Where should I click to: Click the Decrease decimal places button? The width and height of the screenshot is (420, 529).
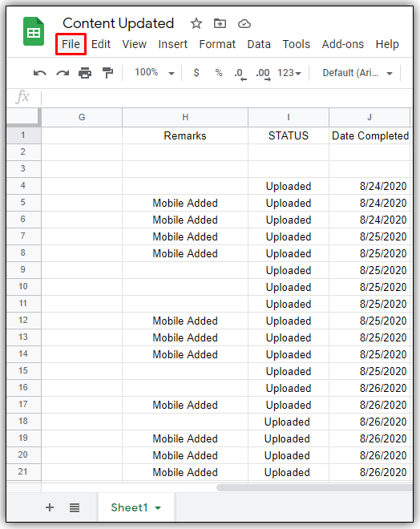(x=240, y=74)
